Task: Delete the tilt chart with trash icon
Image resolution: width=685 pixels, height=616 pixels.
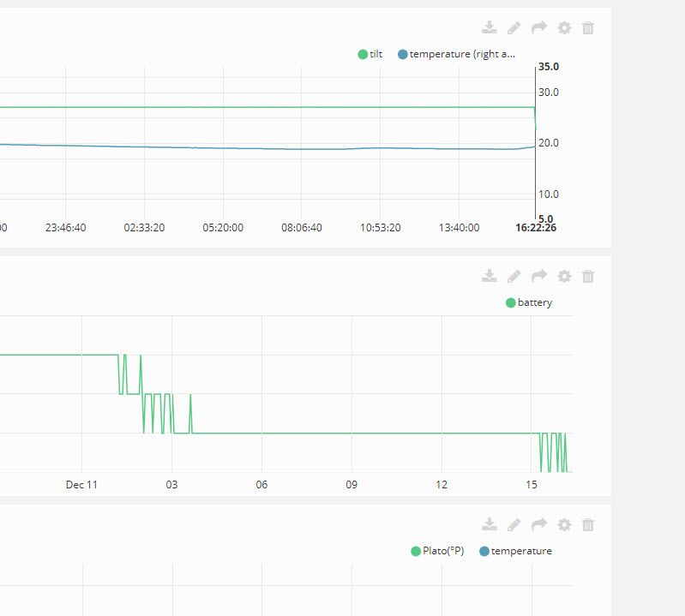Action: [588, 27]
